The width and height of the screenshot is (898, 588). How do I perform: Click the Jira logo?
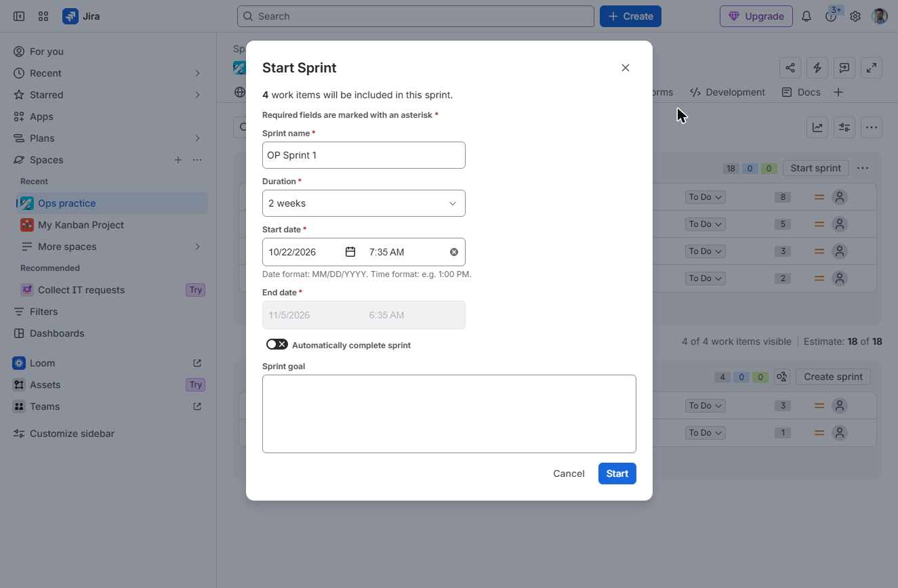click(x=81, y=16)
